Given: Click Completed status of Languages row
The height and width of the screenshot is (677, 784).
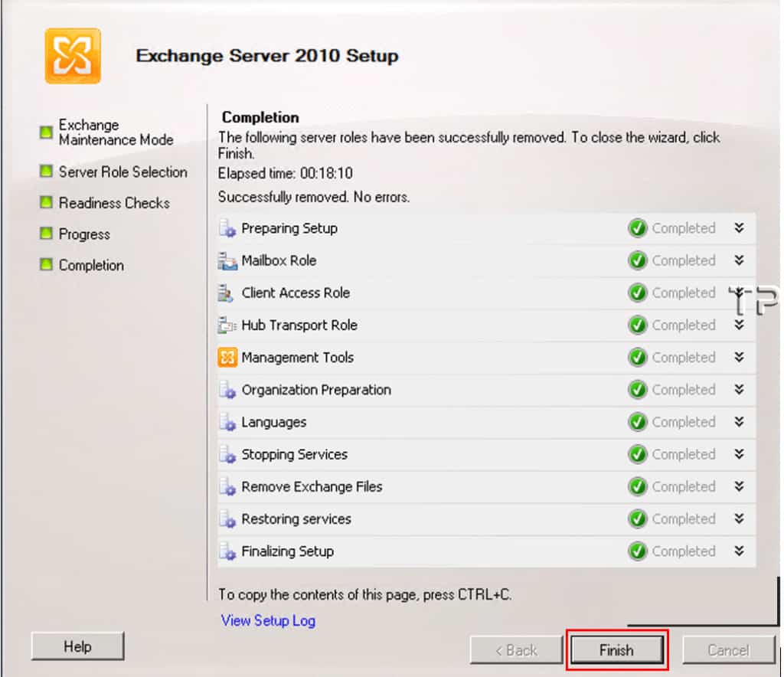Looking at the screenshot, I should (x=684, y=422).
